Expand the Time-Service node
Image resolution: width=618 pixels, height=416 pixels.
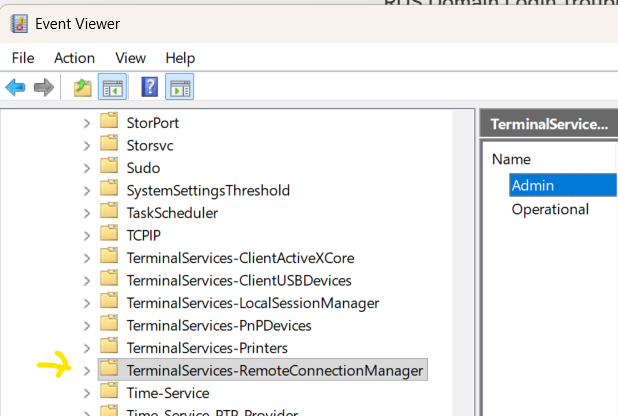(x=87, y=393)
